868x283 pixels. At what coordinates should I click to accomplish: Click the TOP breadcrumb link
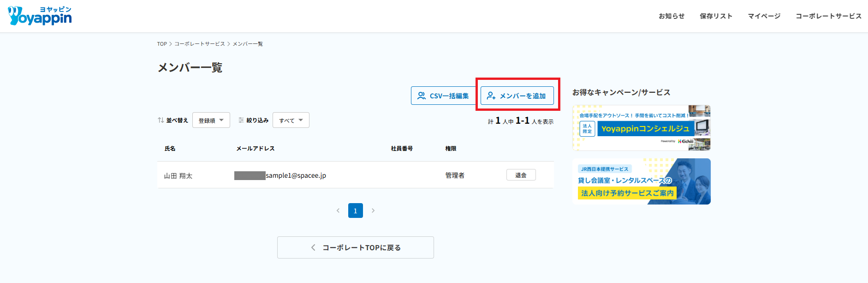[162, 44]
